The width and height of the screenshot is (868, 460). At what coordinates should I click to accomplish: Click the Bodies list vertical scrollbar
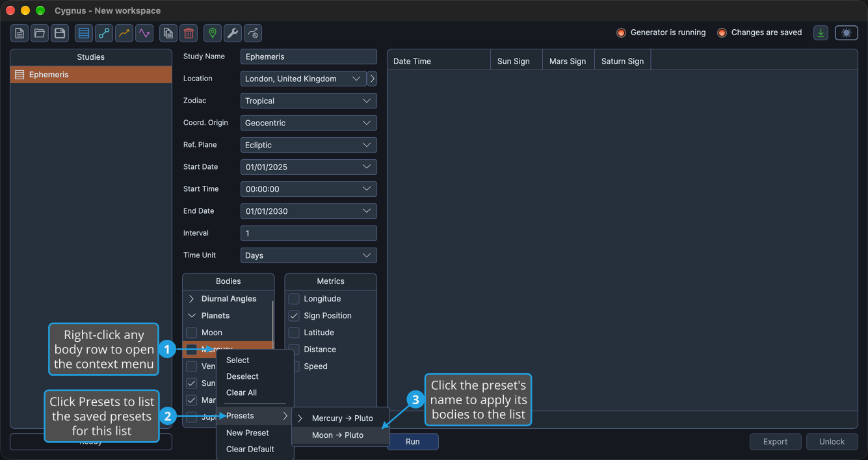point(272,325)
